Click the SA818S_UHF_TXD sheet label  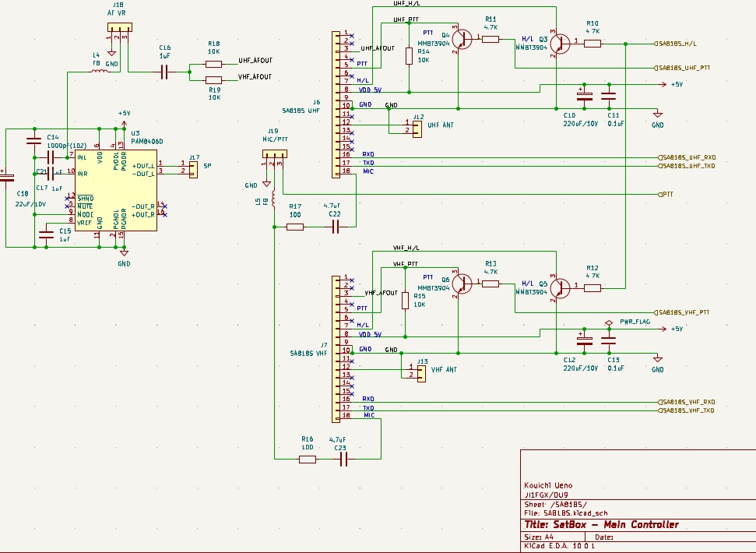point(687,167)
